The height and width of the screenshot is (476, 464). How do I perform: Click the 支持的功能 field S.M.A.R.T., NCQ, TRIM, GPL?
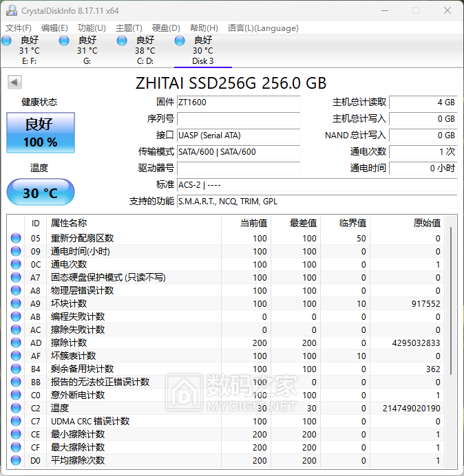(317, 202)
